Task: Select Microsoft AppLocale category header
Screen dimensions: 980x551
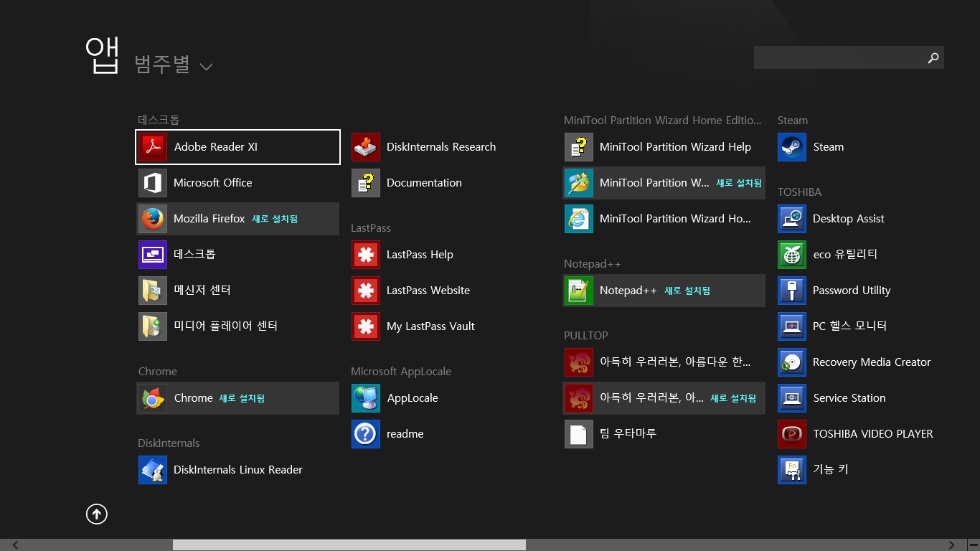Action: coord(401,371)
